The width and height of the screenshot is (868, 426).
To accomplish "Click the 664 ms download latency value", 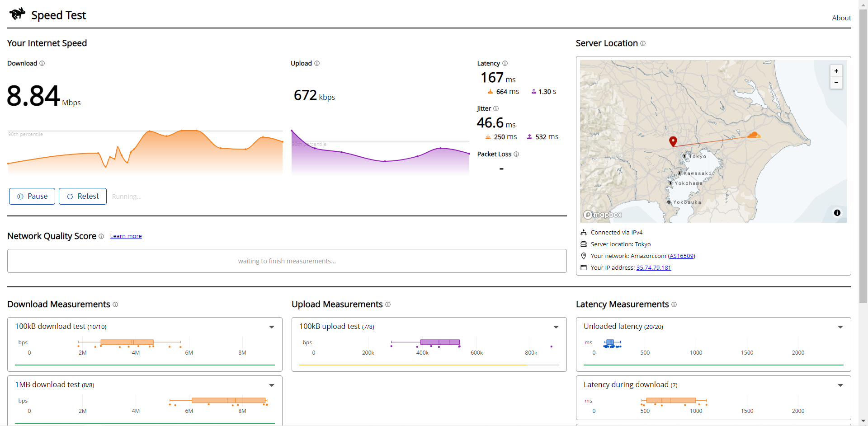I will tap(507, 92).
